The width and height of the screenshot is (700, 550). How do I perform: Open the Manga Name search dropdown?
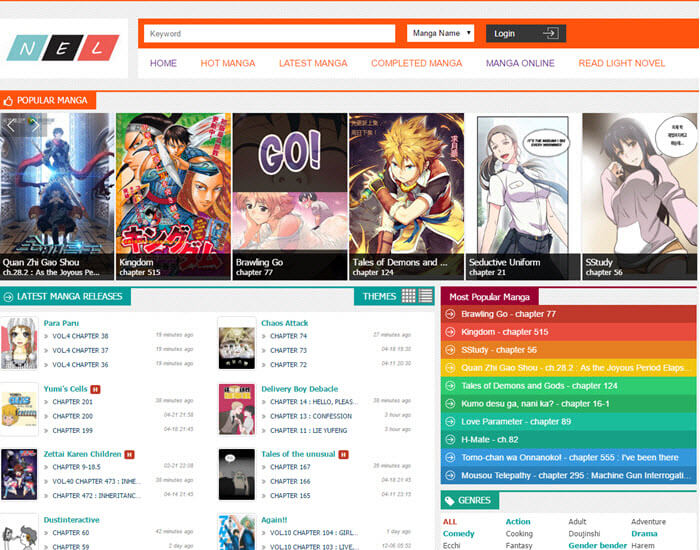click(x=441, y=33)
